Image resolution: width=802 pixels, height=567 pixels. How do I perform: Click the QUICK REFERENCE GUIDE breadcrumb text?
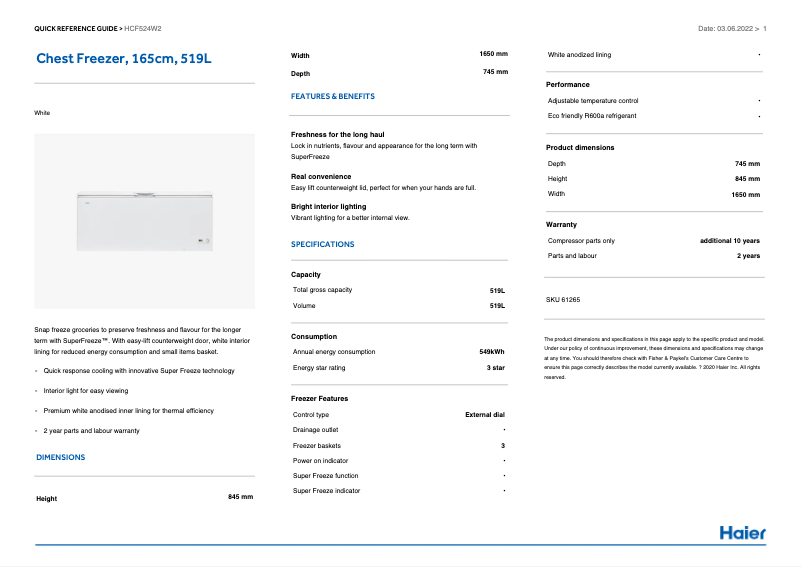[78, 29]
